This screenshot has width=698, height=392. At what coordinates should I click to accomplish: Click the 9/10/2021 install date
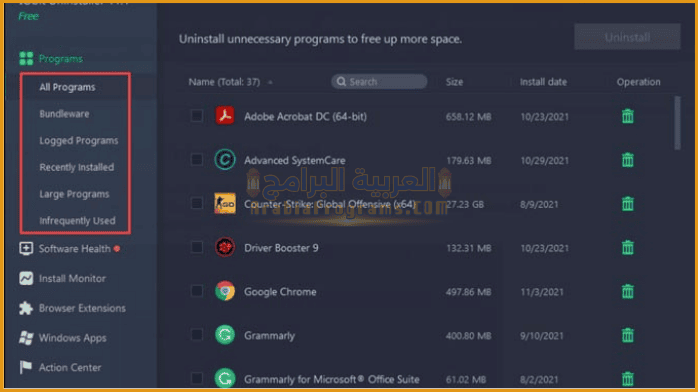(542, 336)
